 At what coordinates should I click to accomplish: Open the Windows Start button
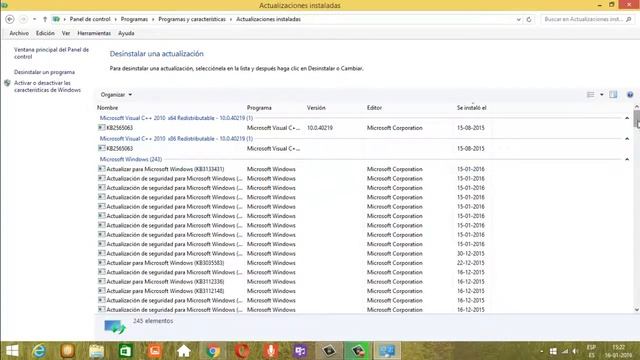point(12,351)
